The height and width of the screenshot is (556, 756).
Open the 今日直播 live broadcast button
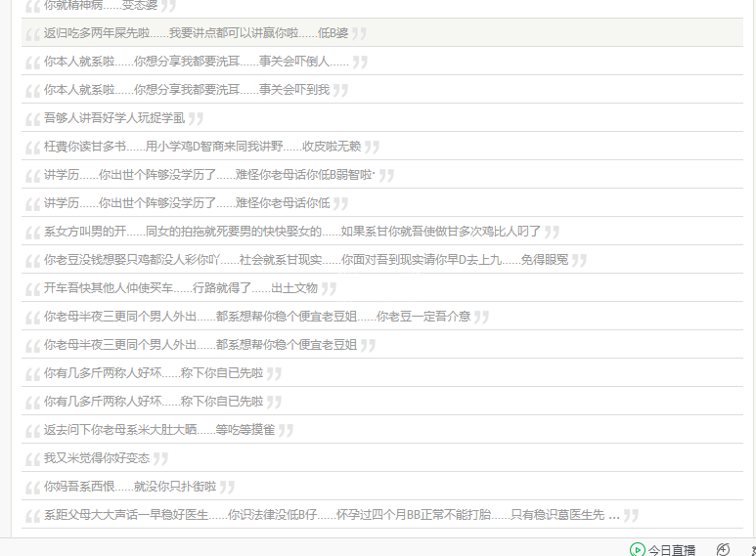662,550
